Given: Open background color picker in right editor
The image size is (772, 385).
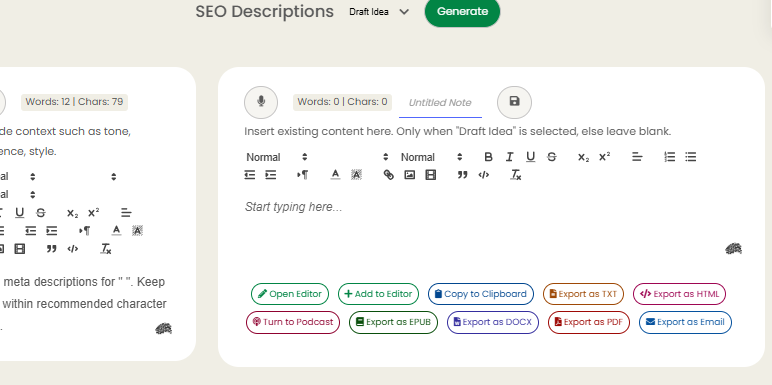Looking at the screenshot, I should pyautogui.click(x=356, y=175).
